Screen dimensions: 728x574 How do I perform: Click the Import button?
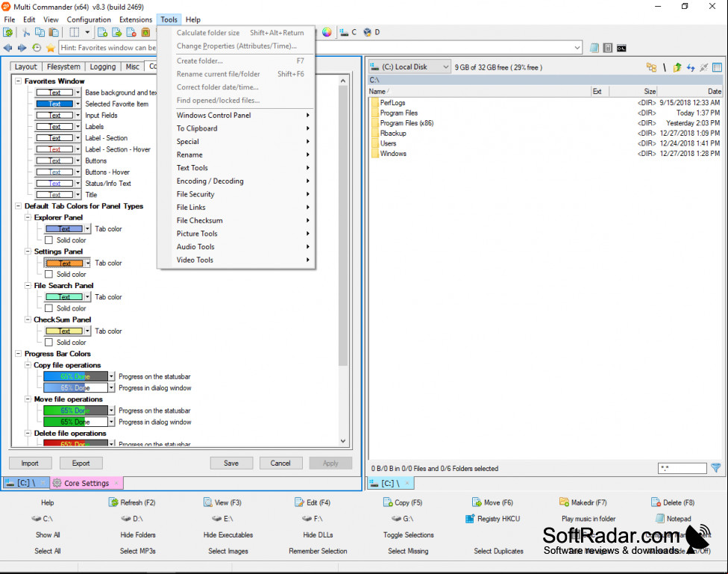point(30,463)
